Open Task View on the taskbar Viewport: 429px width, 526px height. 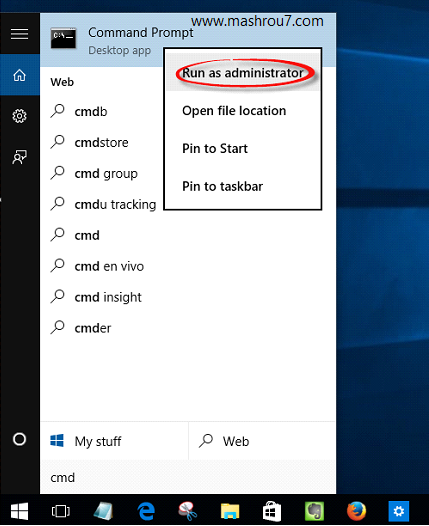coord(61,511)
